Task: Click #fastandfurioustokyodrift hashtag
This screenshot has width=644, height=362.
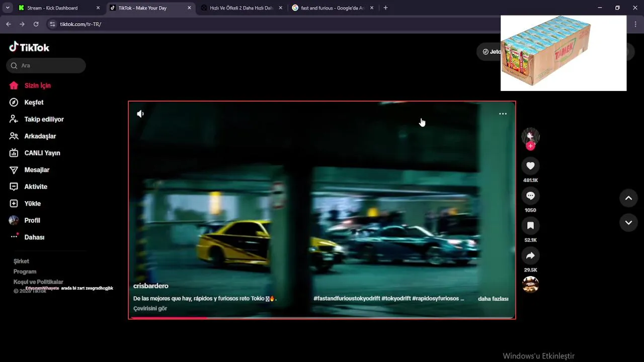Action: pyautogui.click(x=347, y=299)
